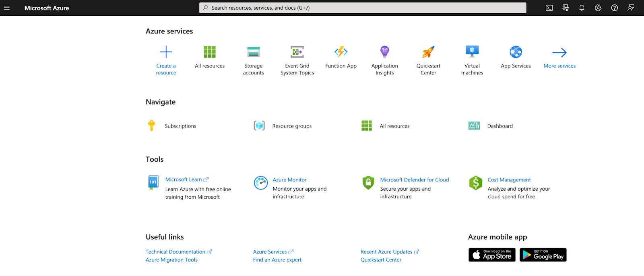Click the 'Secure your apps and infrastructure' text

(x=405, y=193)
